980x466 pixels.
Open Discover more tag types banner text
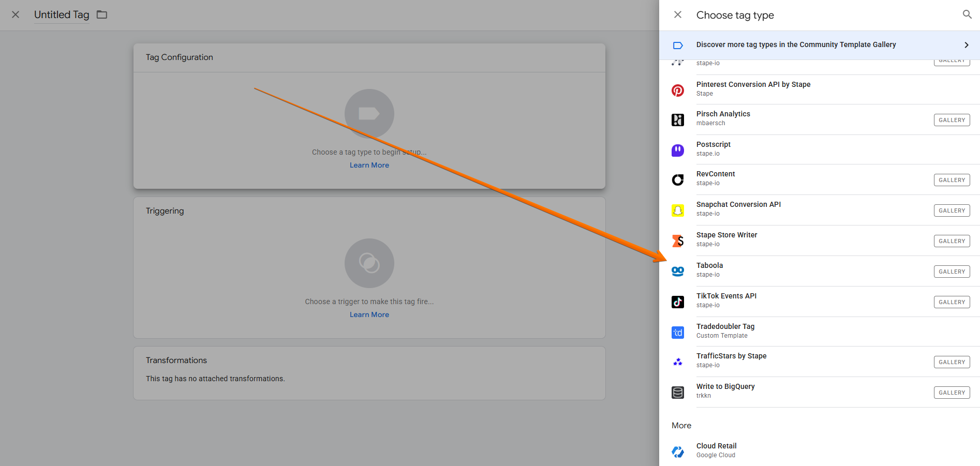point(796,44)
